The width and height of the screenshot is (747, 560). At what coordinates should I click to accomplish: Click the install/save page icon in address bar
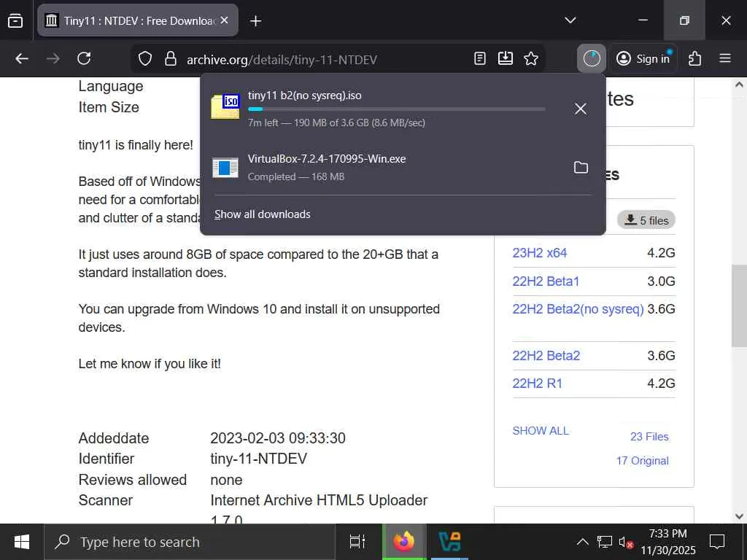[x=505, y=58]
